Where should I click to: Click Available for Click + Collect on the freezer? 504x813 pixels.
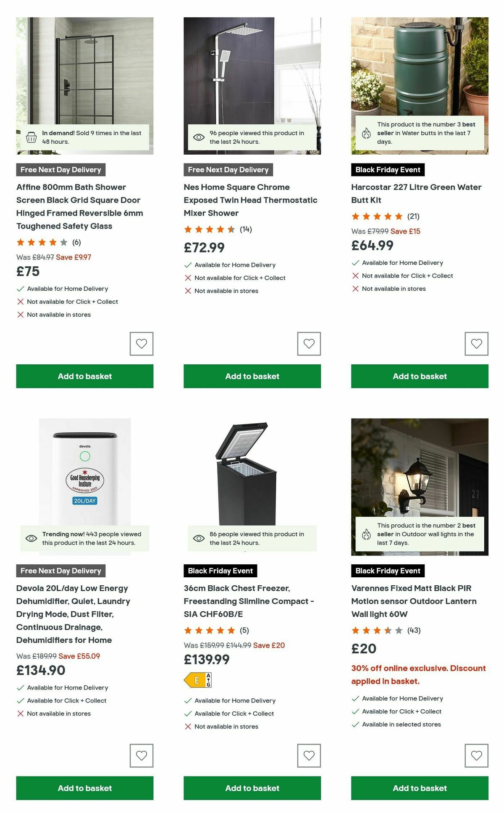coord(234,713)
